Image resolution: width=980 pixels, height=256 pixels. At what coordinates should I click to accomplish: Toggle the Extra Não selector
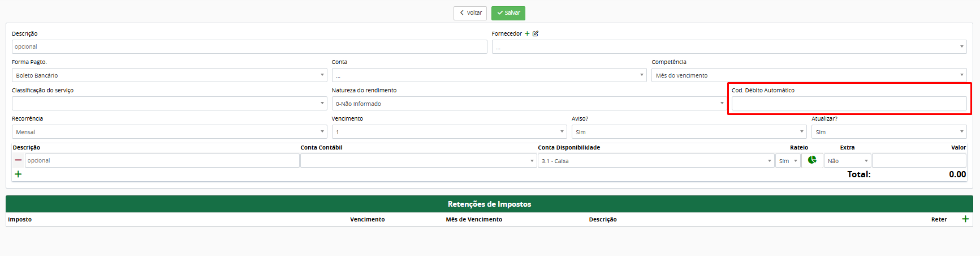tap(847, 161)
